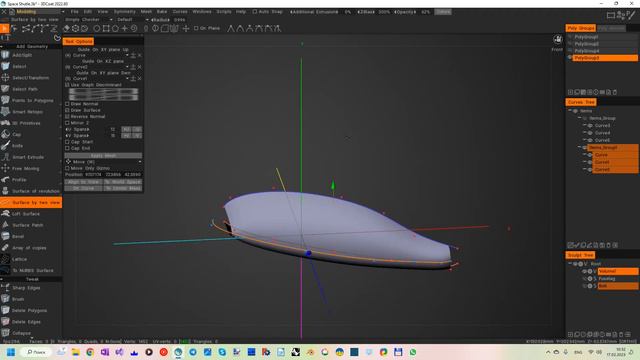Open the Windows menu
Image resolution: width=640 pixels, height=360 pixels.
click(x=202, y=12)
